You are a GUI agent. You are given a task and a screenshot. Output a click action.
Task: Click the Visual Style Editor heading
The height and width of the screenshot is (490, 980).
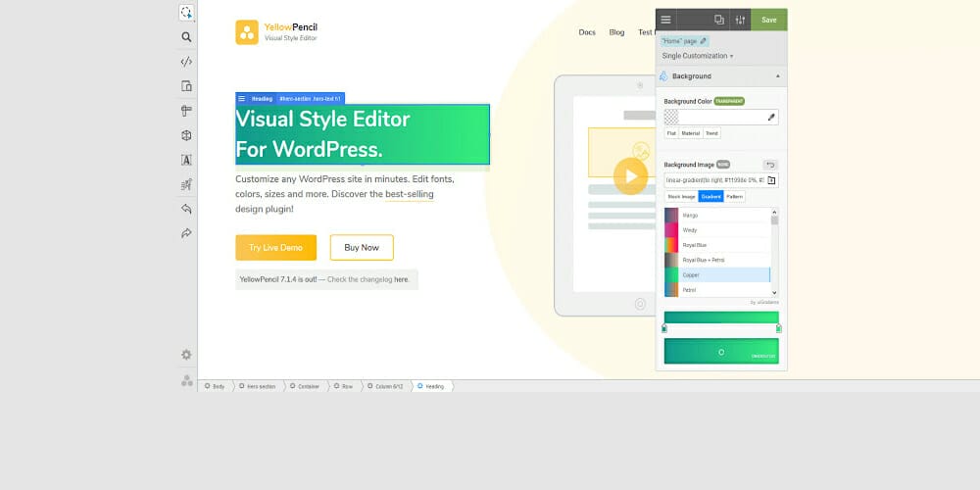[x=363, y=134]
